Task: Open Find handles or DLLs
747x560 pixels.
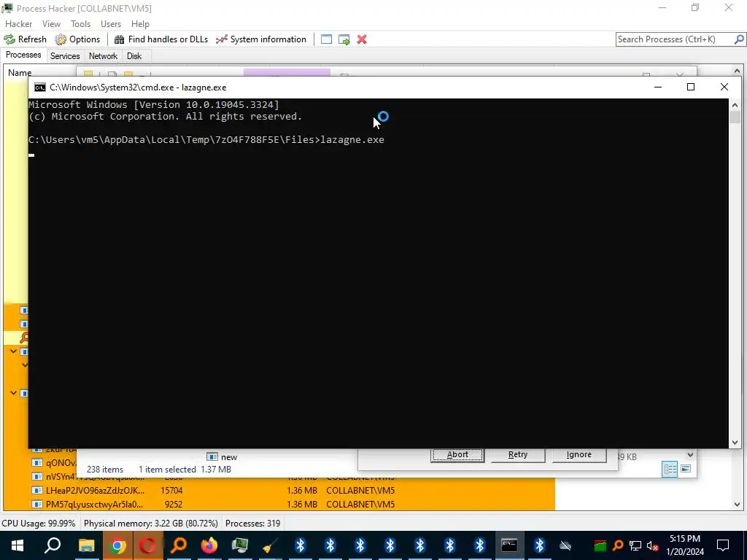Action: [x=161, y=39]
